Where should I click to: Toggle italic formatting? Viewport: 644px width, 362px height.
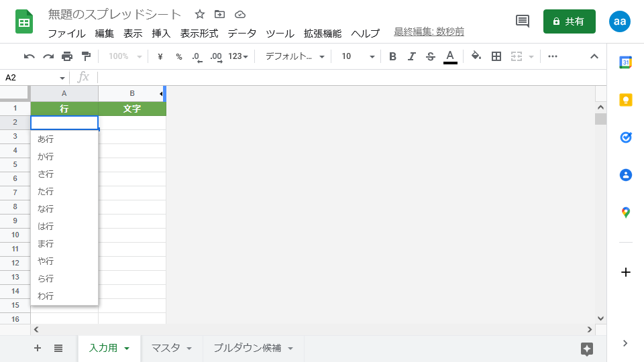(411, 56)
